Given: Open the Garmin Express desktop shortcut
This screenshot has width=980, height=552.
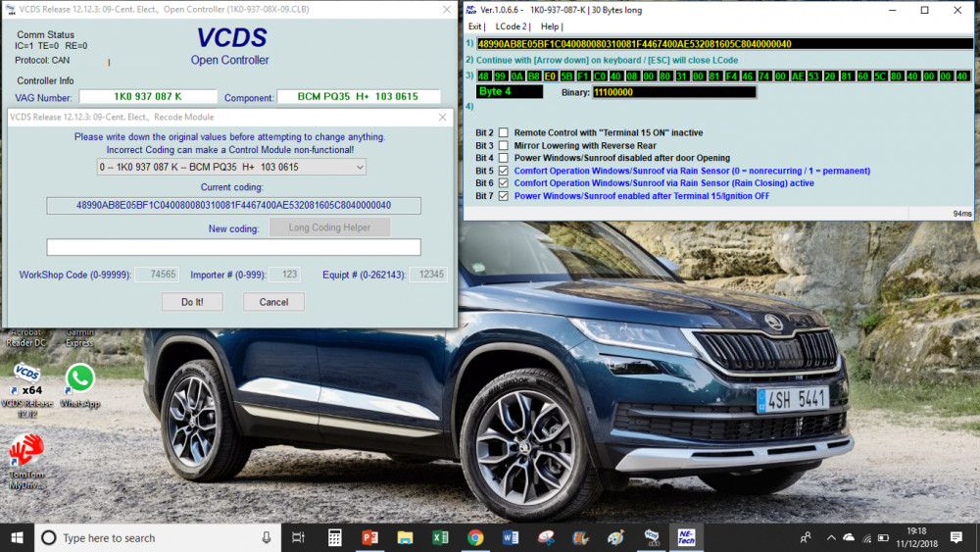Looking at the screenshot, I should coord(80,337).
